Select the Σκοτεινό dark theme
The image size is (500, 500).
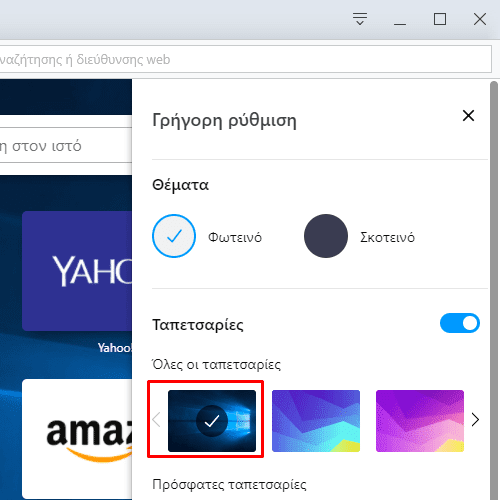click(326, 236)
